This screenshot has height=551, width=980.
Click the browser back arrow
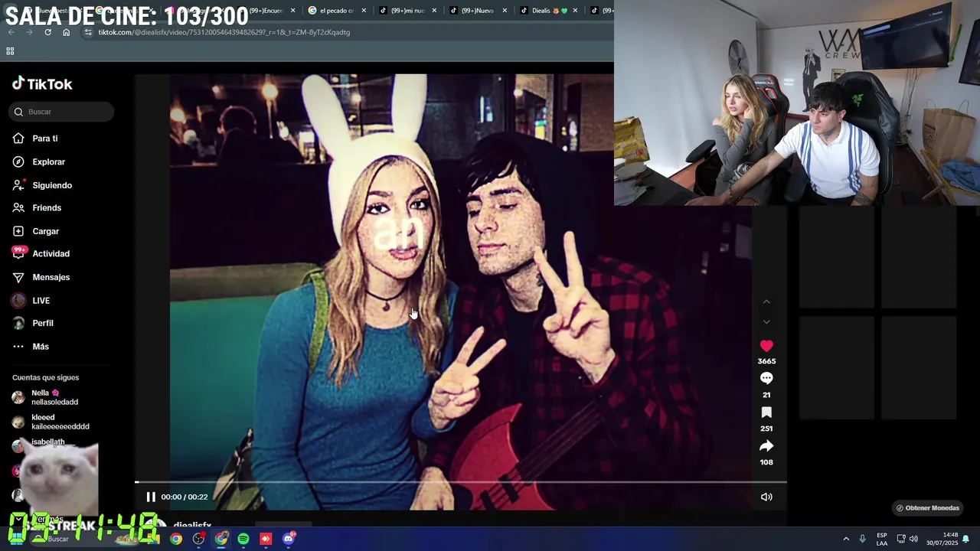pyautogui.click(x=11, y=32)
